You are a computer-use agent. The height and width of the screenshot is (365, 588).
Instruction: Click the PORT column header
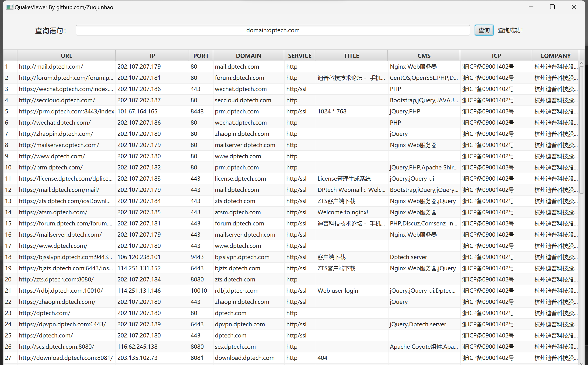[201, 56]
